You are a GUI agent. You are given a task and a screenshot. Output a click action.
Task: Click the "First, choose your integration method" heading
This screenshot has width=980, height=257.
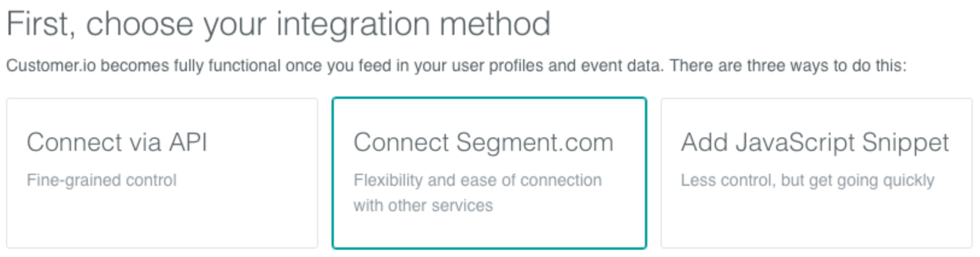pyautogui.click(x=278, y=24)
